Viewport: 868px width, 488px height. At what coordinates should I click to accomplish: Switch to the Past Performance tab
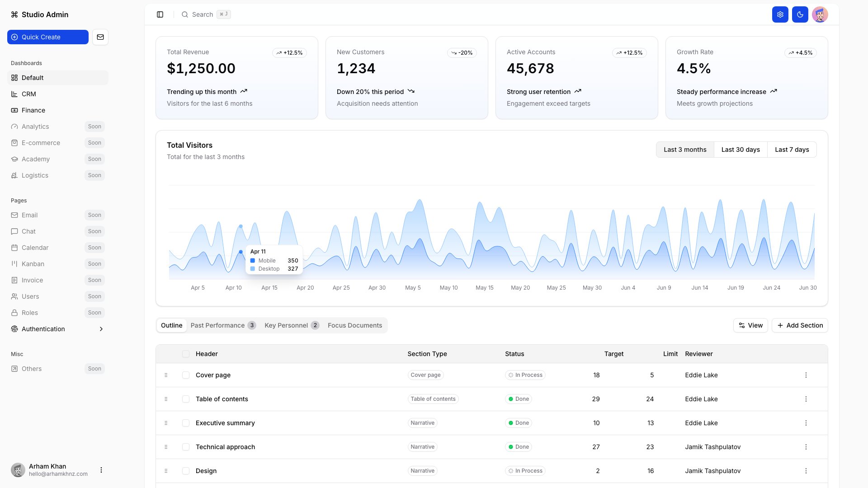click(x=217, y=325)
